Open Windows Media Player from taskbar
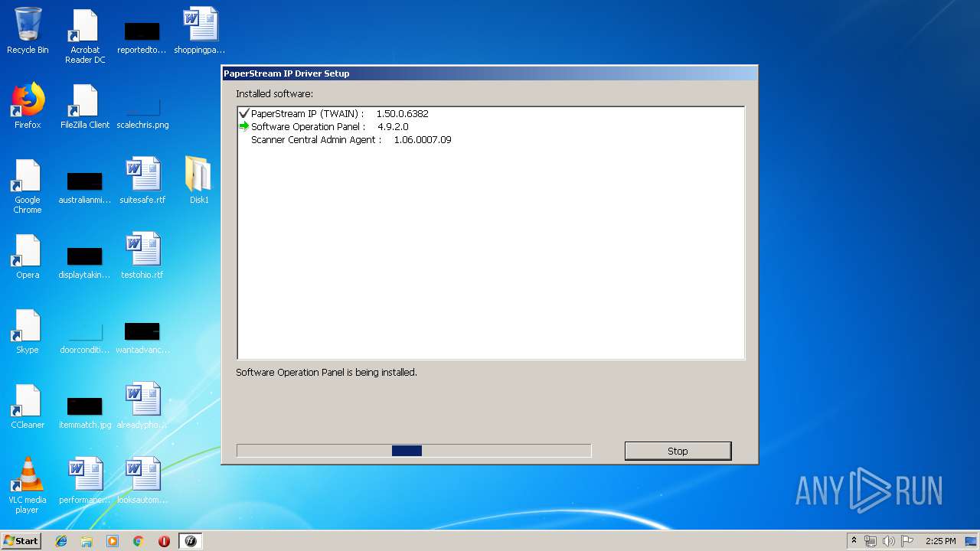980x551 pixels. coord(113,541)
